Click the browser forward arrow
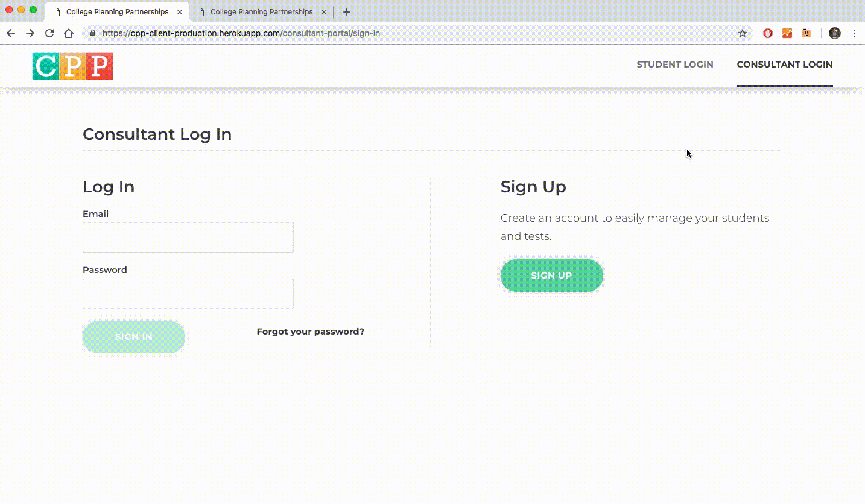The width and height of the screenshot is (865, 504). (x=30, y=33)
